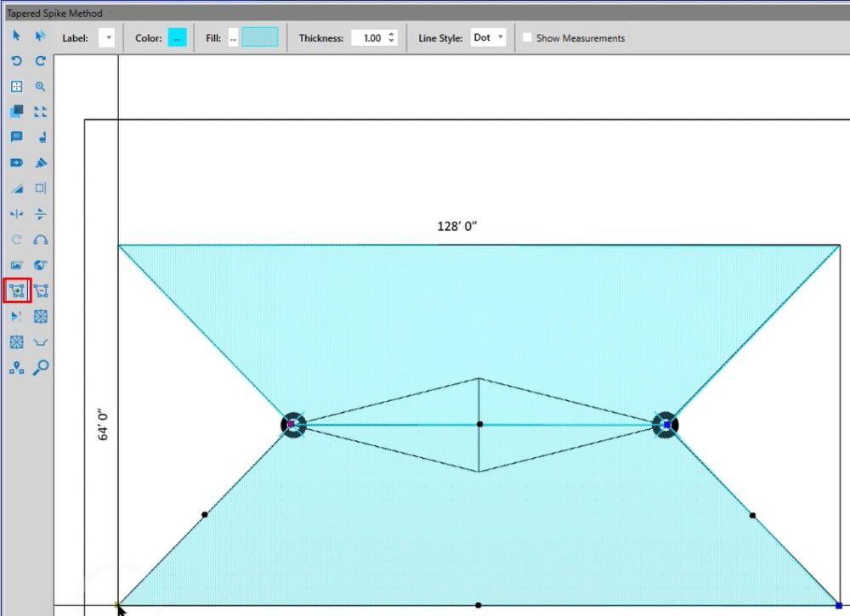Open the Fill options ellipsis button
The height and width of the screenshot is (616, 850).
233,38
